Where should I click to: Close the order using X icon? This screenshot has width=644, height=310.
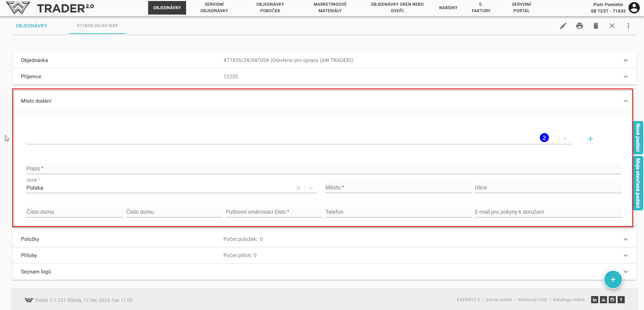pyautogui.click(x=612, y=26)
